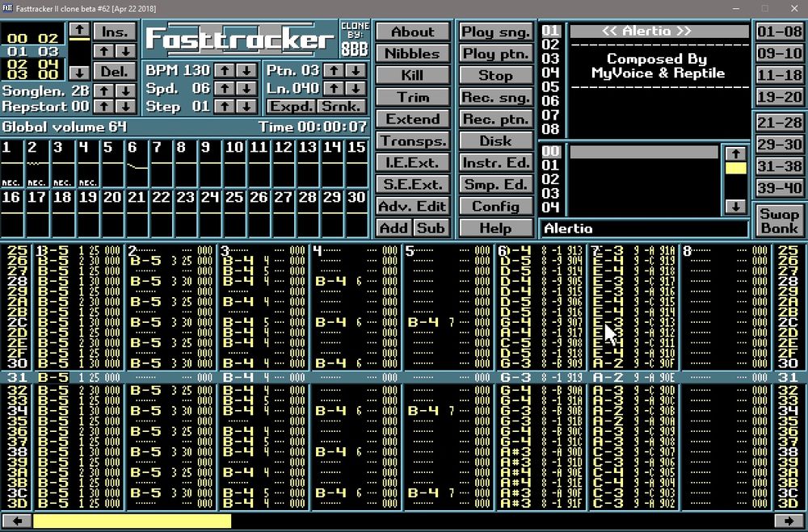The height and width of the screenshot is (532, 808).
Task: Increase Step value with up arrow
Action: 225,107
